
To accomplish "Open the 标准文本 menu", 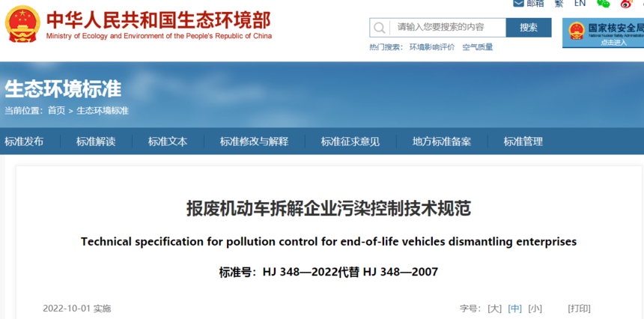I will (x=168, y=142).
